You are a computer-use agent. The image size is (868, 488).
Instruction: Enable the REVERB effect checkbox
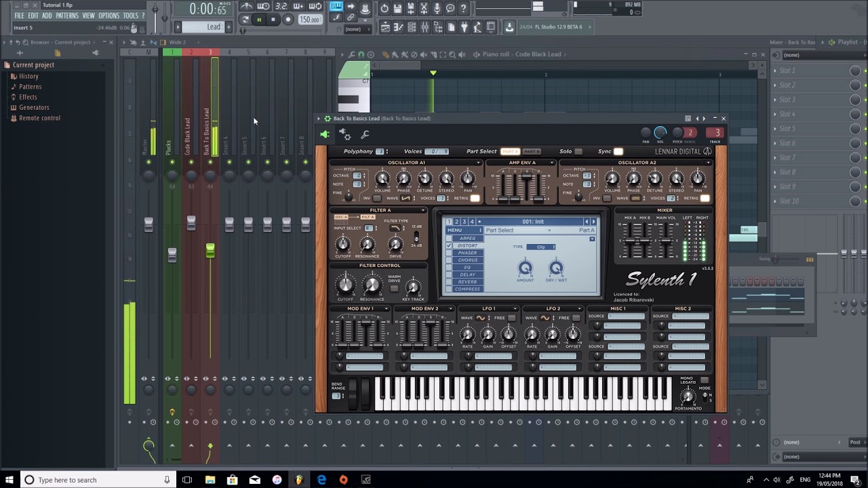pyautogui.click(x=449, y=282)
